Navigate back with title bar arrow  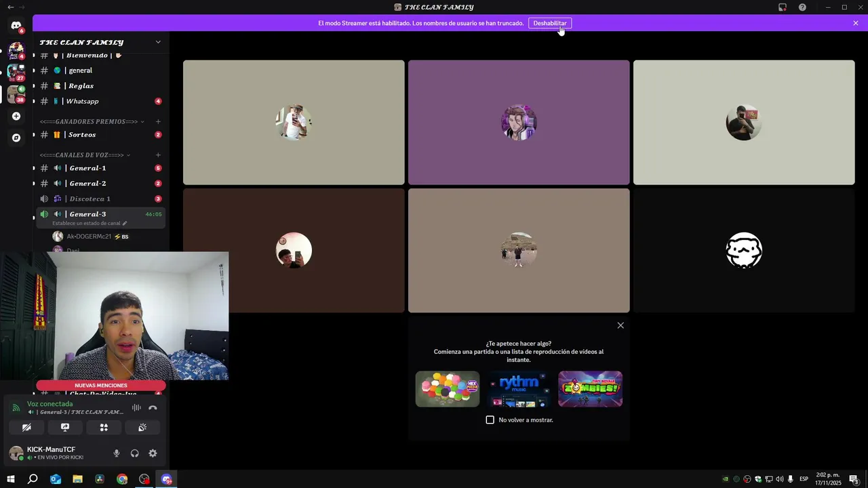10,7
